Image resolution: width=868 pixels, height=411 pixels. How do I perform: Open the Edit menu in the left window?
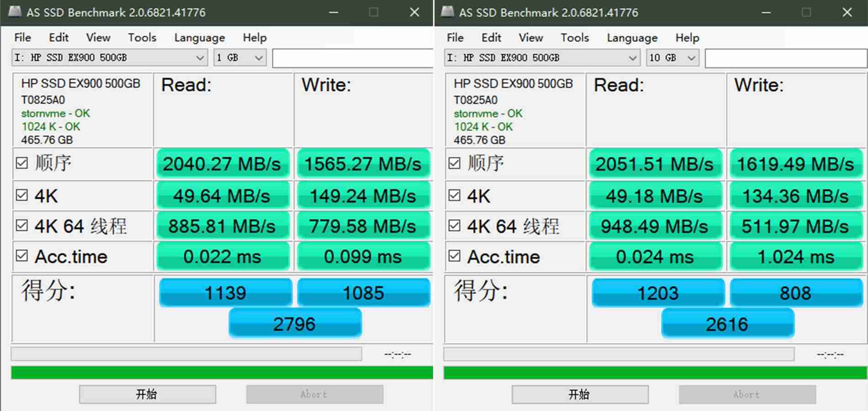click(59, 37)
